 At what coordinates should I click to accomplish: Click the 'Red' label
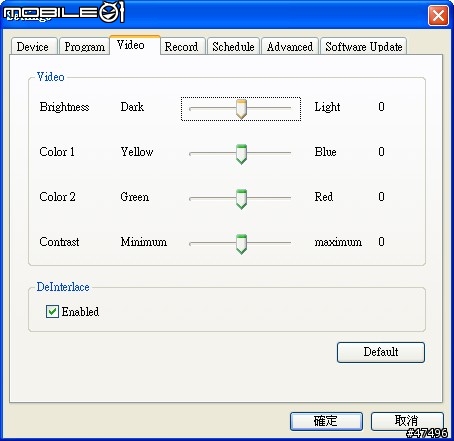tap(324, 197)
